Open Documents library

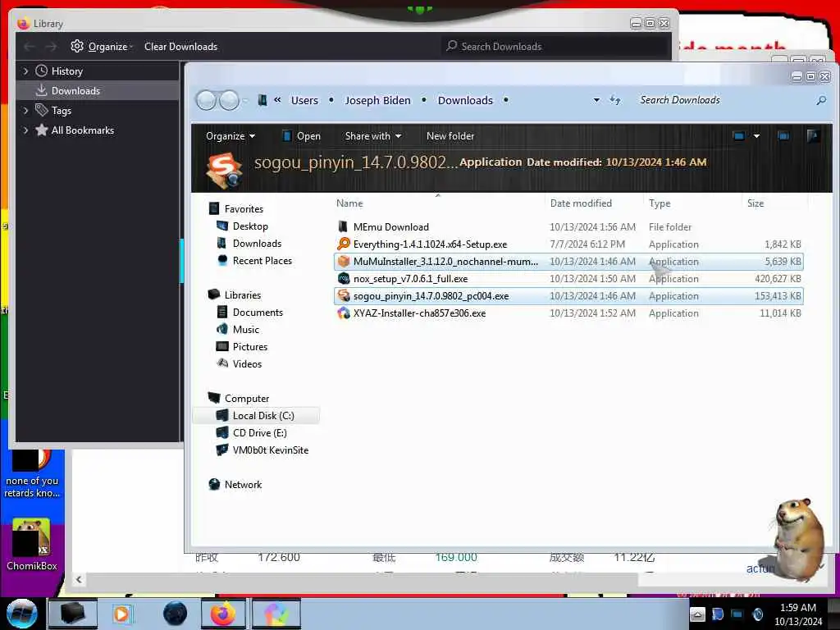click(x=258, y=313)
